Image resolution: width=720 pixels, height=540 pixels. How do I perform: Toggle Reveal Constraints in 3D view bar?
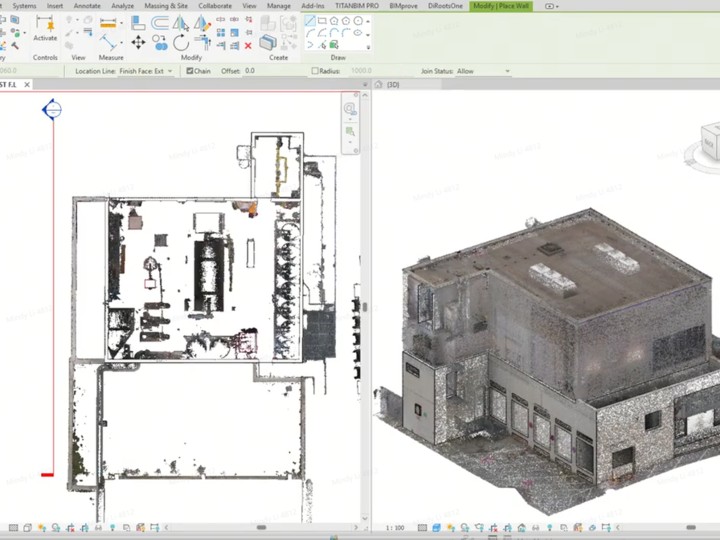(606, 528)
